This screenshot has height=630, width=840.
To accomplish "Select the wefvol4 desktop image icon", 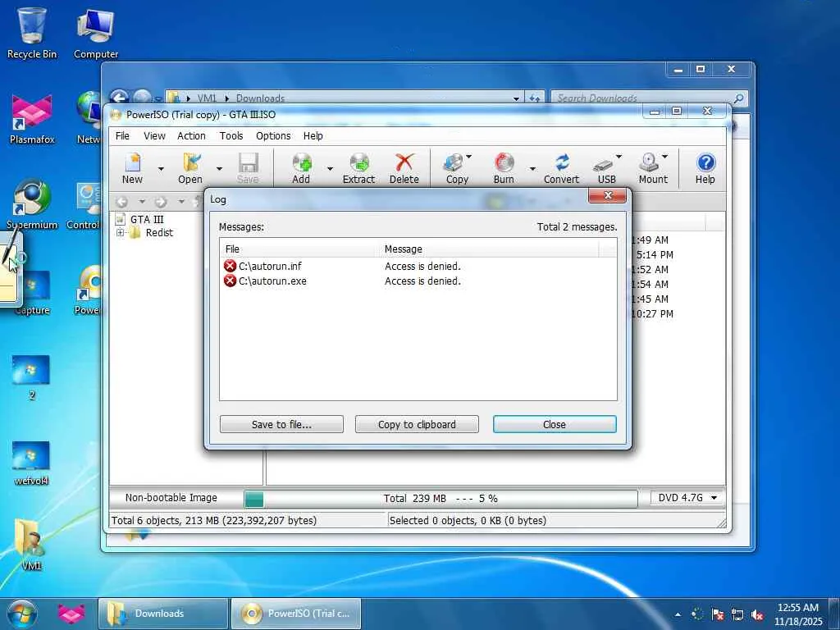I will [x=31, y=463].
